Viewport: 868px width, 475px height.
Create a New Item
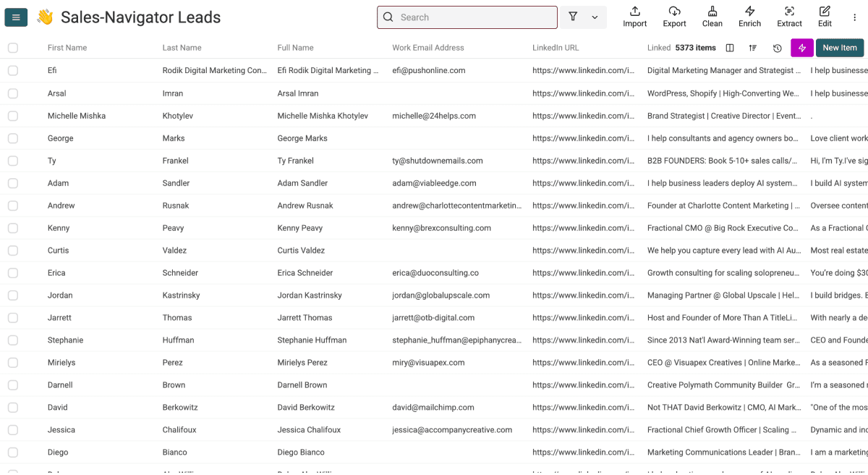pyautogui.click(x=840, y=48)
